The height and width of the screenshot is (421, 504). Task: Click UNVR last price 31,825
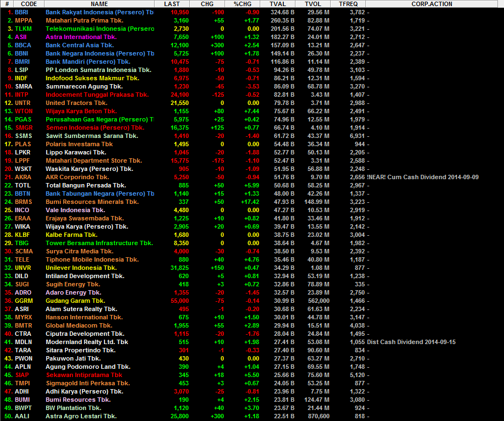[180, 268]
